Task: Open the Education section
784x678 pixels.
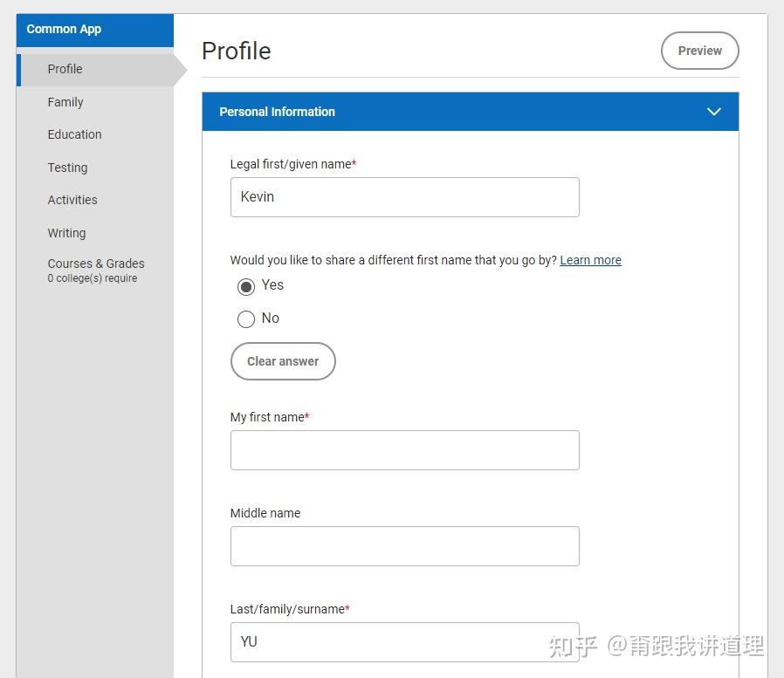Action: tap(74, 134)
